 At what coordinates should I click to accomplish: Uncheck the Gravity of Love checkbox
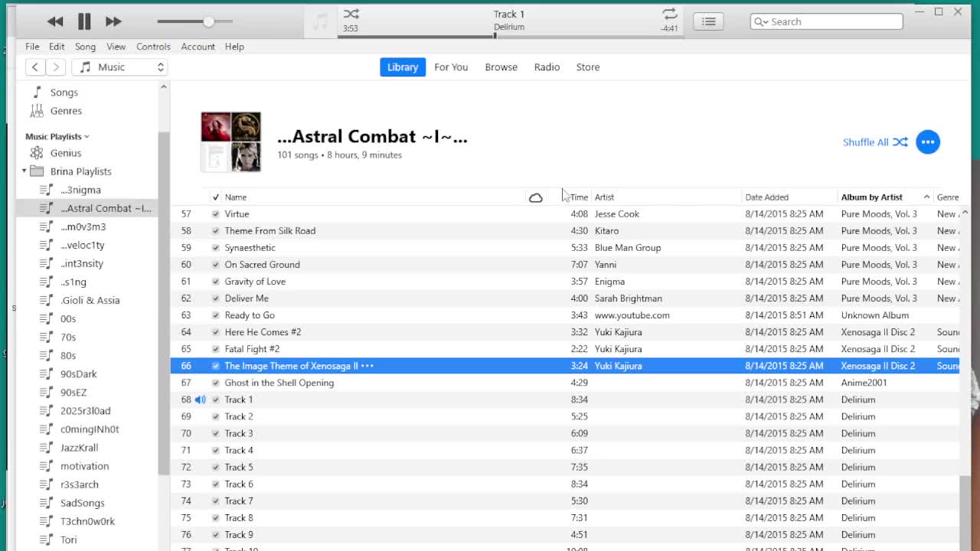[x=216, y=282]
